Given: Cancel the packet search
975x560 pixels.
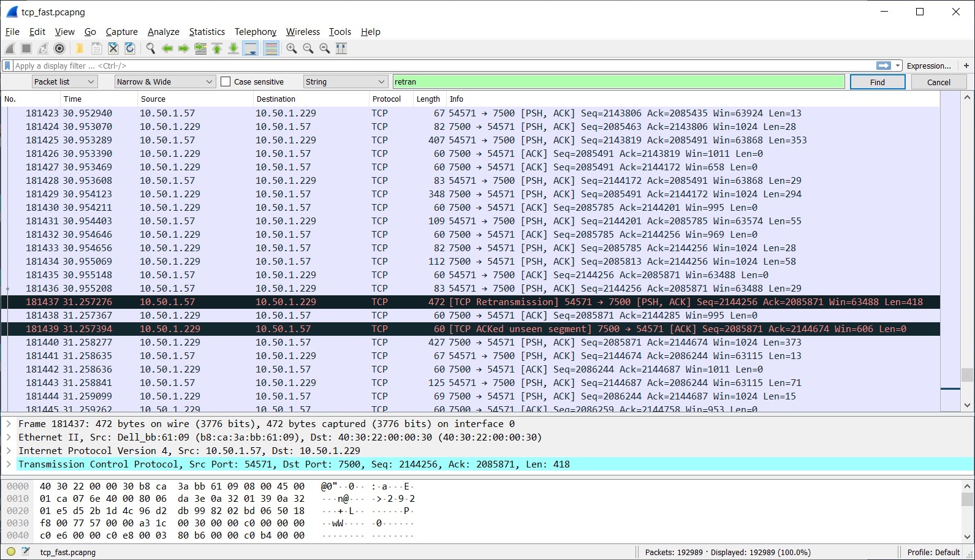Looking at the screenshot, I should 939,82.
